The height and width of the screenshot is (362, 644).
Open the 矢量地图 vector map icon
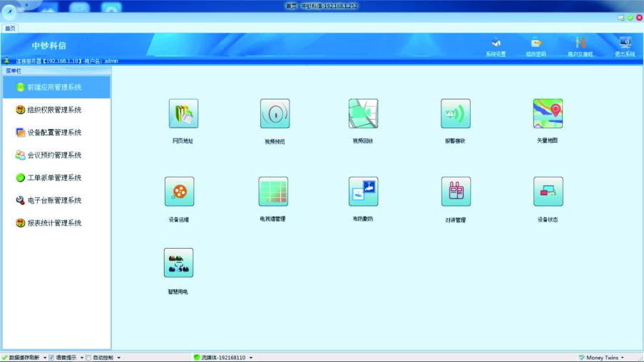pos(548,114)
